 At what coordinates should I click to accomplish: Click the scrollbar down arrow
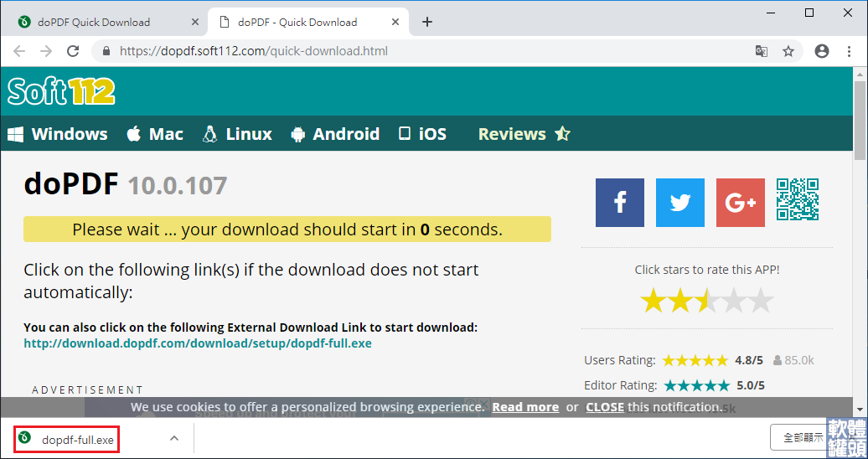tap(860, 410)
